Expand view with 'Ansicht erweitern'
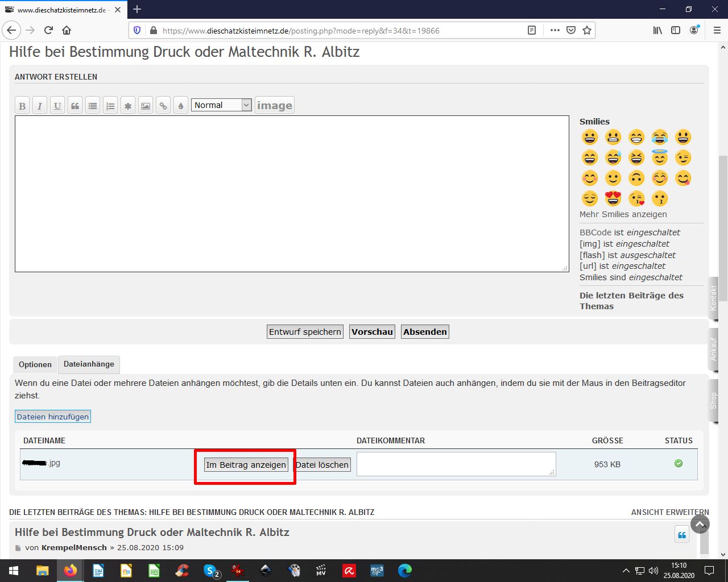 [669, 512]
